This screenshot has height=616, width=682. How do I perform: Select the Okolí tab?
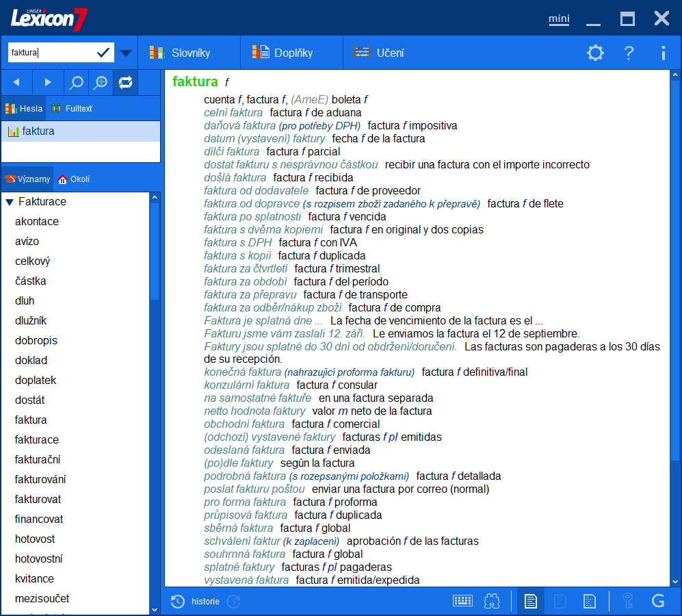[74, 179]
